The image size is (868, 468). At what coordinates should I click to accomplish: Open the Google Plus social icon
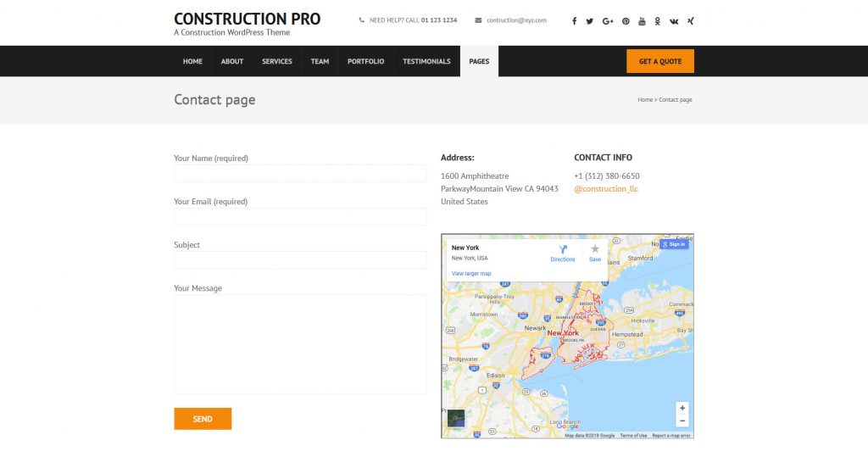tap(608, 21)
